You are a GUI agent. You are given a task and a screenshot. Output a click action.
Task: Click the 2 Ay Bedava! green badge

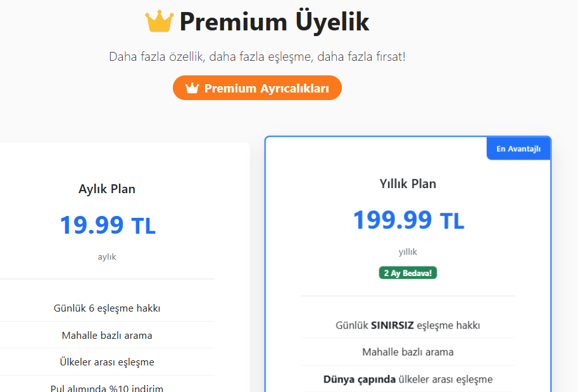point(408,273)
